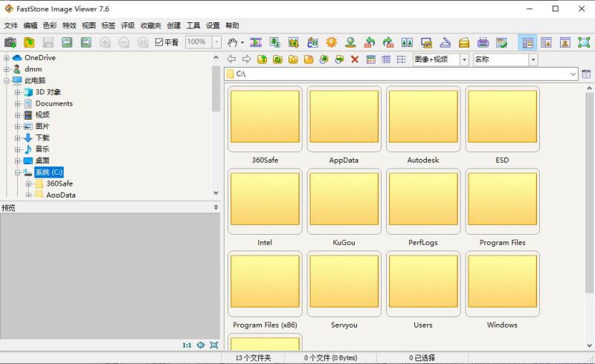
Task: Click the scanner acquire icon
Action: tap(444, 42)
